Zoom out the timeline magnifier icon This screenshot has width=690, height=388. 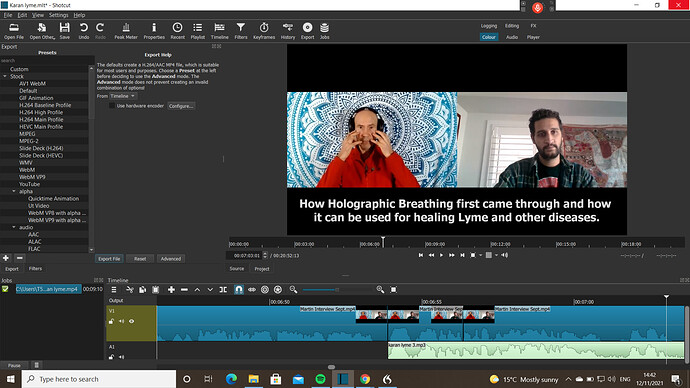click(294, 289)
